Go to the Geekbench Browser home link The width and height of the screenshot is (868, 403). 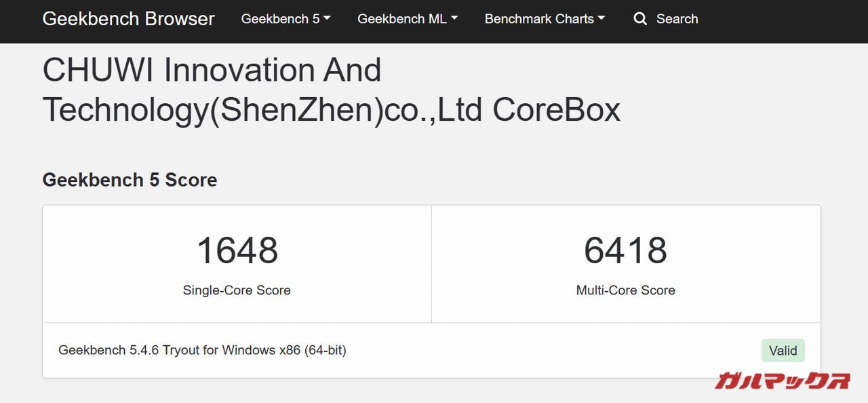(x=128, y=19)
